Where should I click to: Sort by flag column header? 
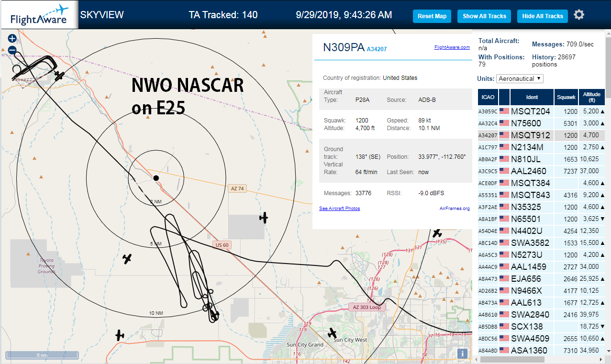pos(504,97)
